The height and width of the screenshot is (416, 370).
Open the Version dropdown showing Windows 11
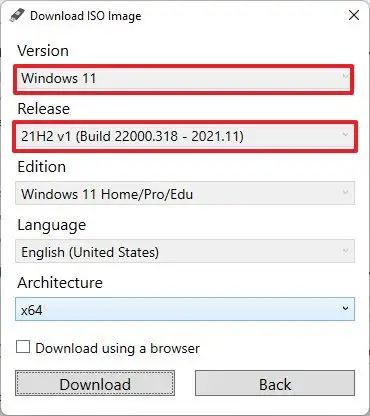coord(183,79)
